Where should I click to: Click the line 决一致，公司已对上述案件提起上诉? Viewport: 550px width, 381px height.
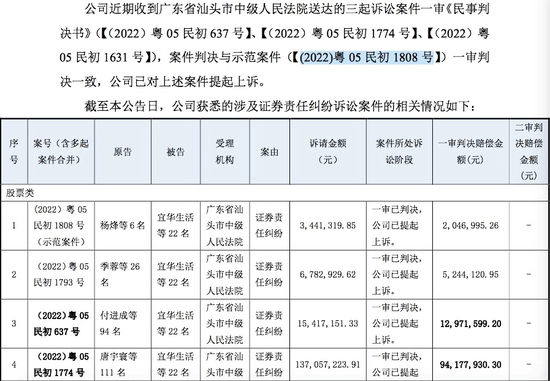click(162, 82)
